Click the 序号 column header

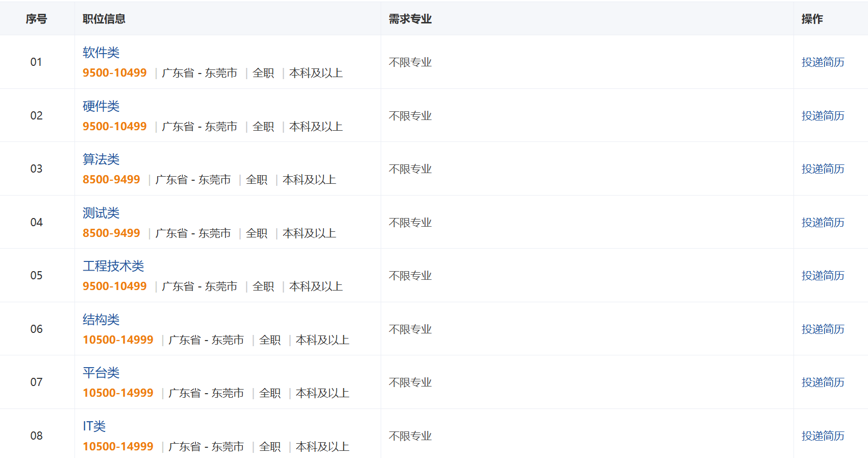click(x=36, y=19)
